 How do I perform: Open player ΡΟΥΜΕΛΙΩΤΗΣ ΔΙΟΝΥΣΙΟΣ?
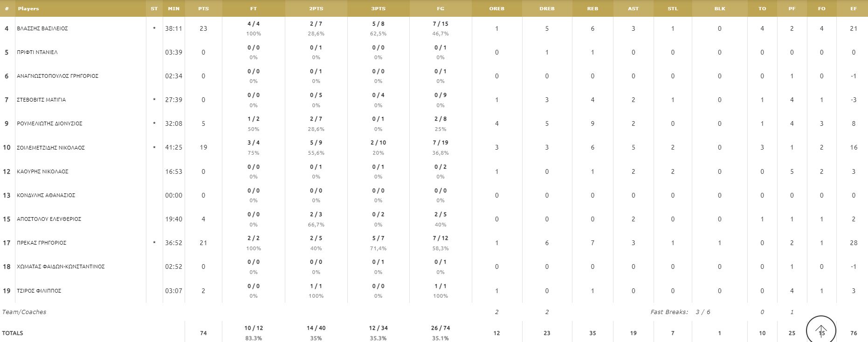[49, 123]
